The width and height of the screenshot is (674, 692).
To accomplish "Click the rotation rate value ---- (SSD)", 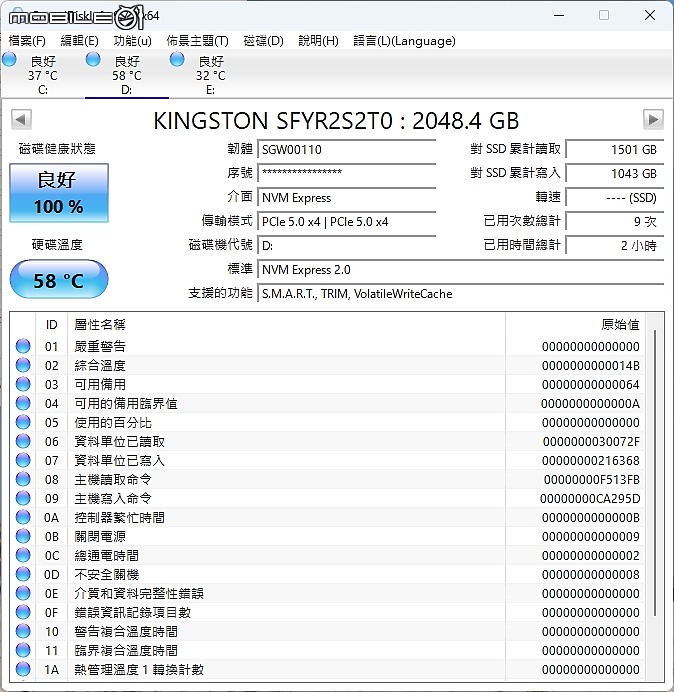I will pyautogui.click(x=614, y=198).
